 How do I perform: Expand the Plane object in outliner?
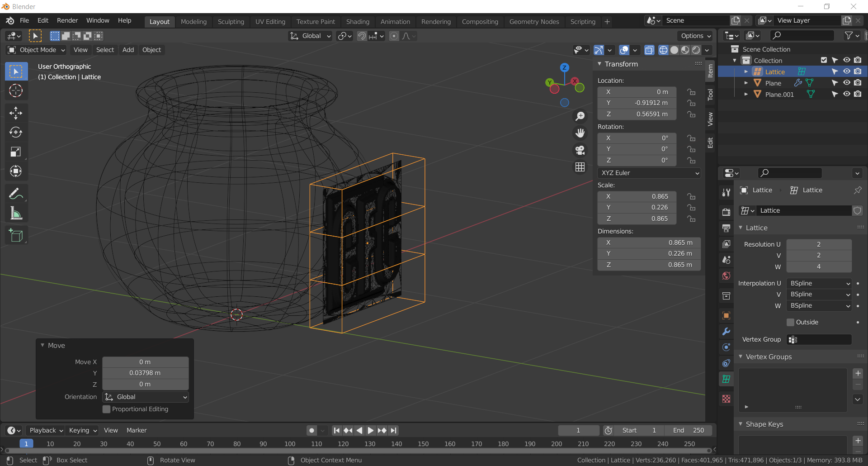point(746,83)
